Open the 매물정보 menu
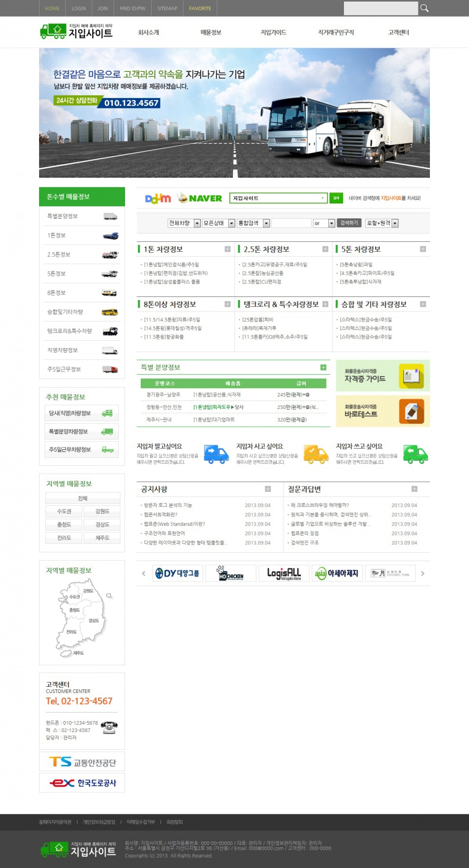The width and height of the screenshot is (469, 868). coord(211,32)
